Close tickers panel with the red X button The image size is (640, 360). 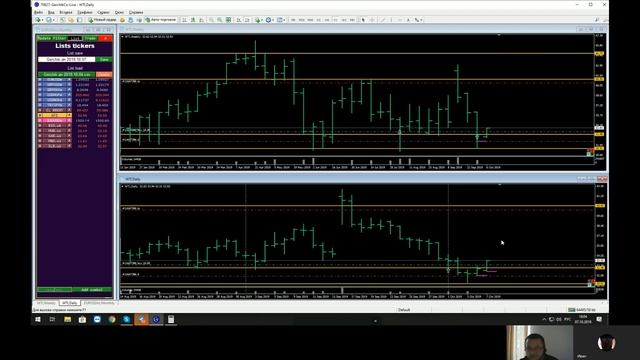[105, 38]
